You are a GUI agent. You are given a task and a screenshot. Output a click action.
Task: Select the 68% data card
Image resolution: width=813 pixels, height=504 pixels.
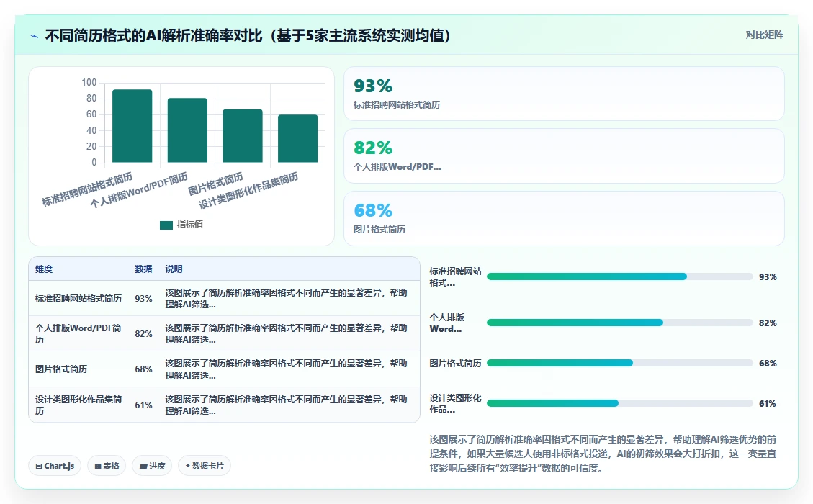[x=564, y=218]
